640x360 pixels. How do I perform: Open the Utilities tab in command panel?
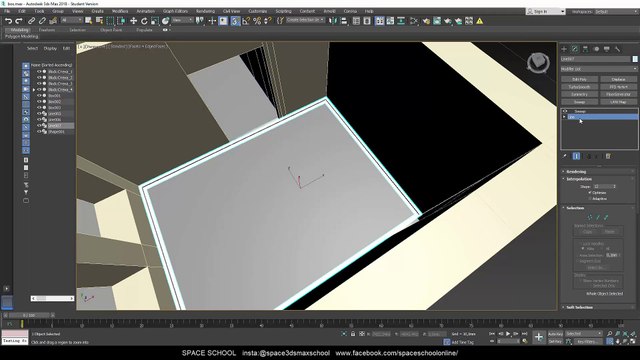pos(617,49)
